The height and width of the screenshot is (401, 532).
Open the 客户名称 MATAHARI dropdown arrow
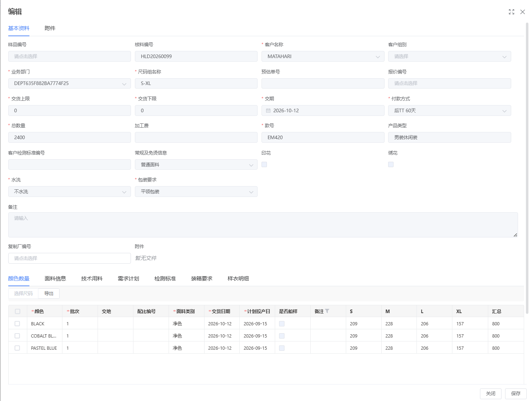point(378,57)
